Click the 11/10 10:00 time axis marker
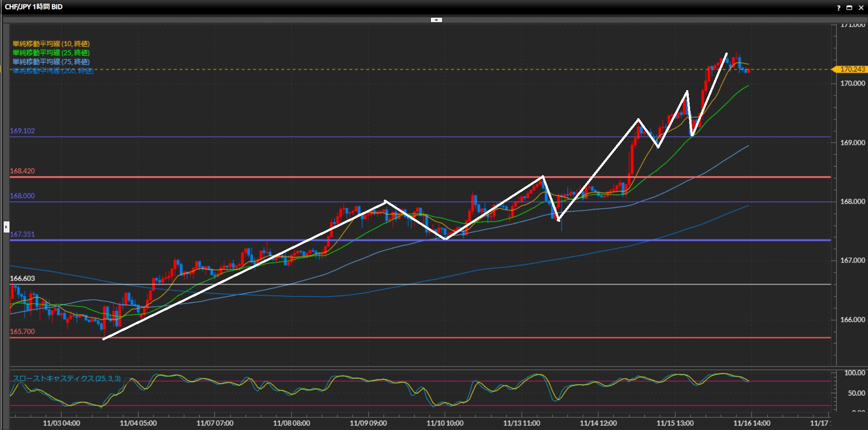The height and width of the screenshot is (430, 868). [445, 423]
